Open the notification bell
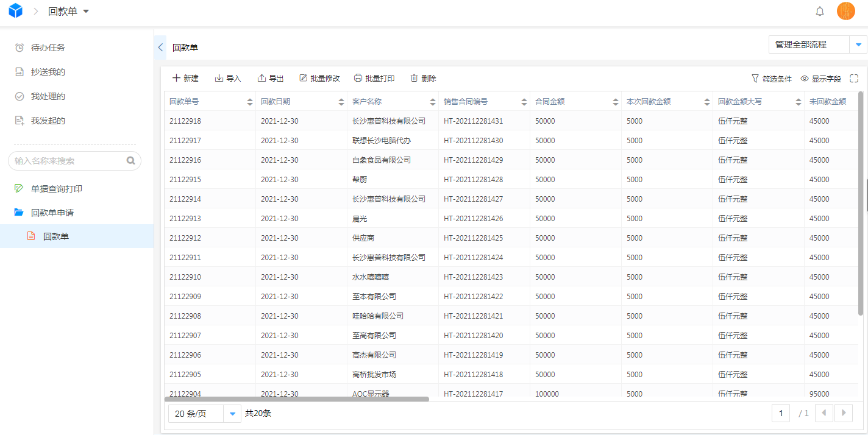This screenshot has width=868, height=435. pos(820,11)
